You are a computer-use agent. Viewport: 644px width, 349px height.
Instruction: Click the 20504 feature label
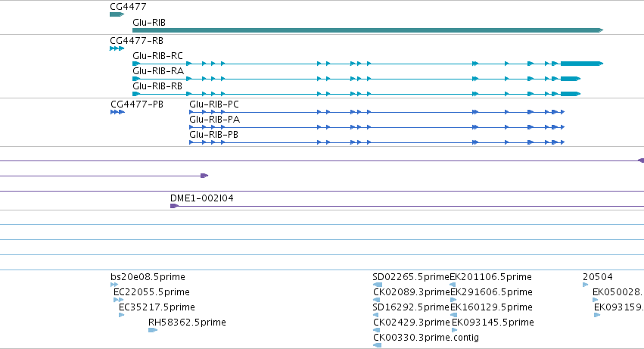click(598, 277)
